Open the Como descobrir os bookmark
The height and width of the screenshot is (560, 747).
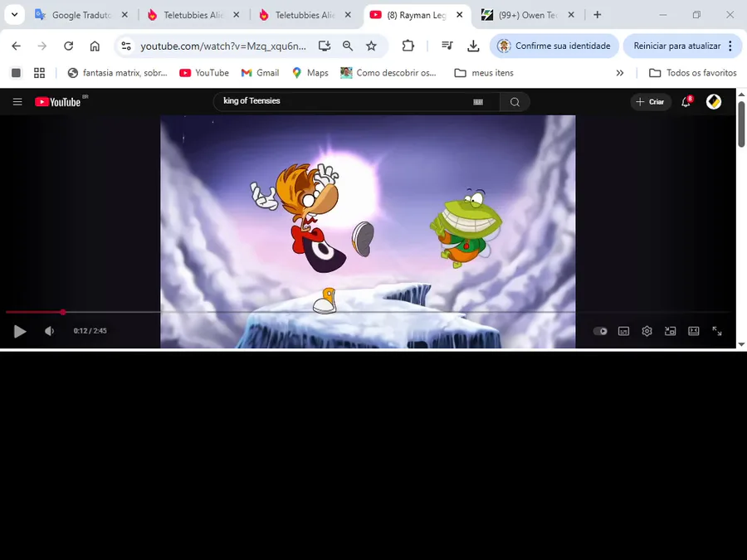388,73
